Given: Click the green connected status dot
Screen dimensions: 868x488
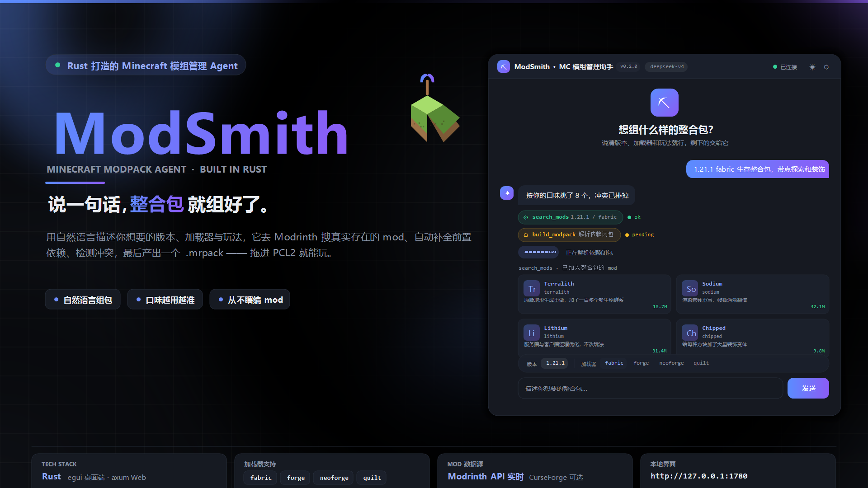Looking at the screenshot, I should [775, 67].
